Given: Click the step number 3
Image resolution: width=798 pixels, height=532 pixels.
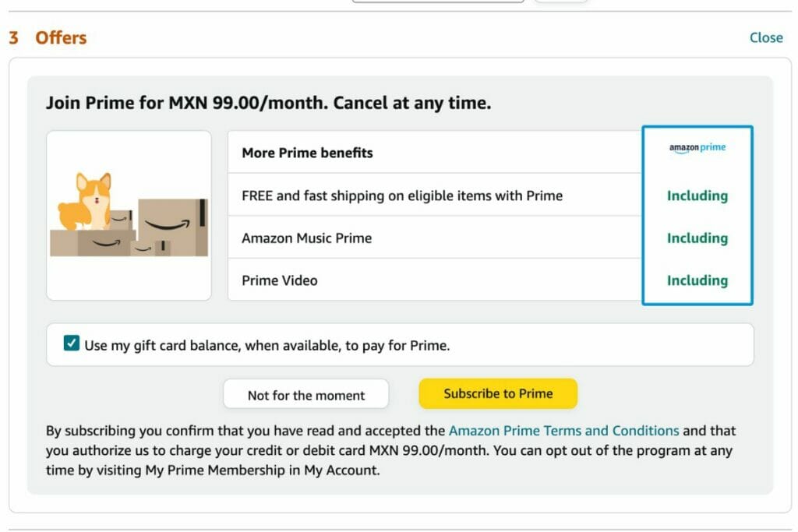Looking at the screenshot, I should click(13, 37).
